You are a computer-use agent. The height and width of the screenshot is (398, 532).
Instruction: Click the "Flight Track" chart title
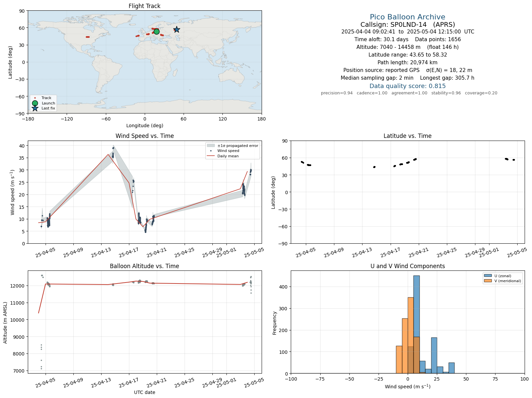point(144,6)
